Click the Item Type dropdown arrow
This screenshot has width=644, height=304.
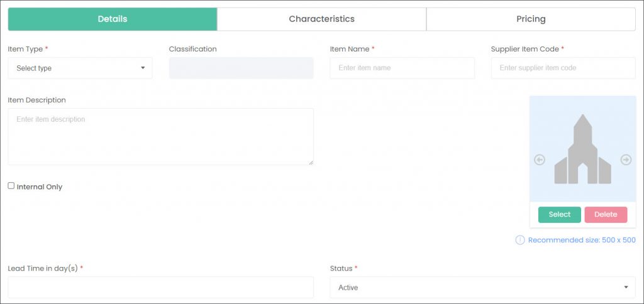pos(143,68)
